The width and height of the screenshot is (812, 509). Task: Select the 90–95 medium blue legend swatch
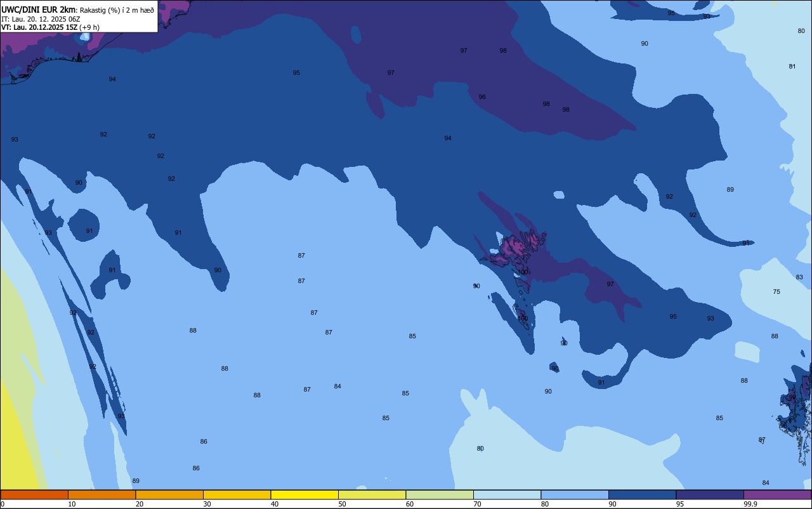coord(642,494)
